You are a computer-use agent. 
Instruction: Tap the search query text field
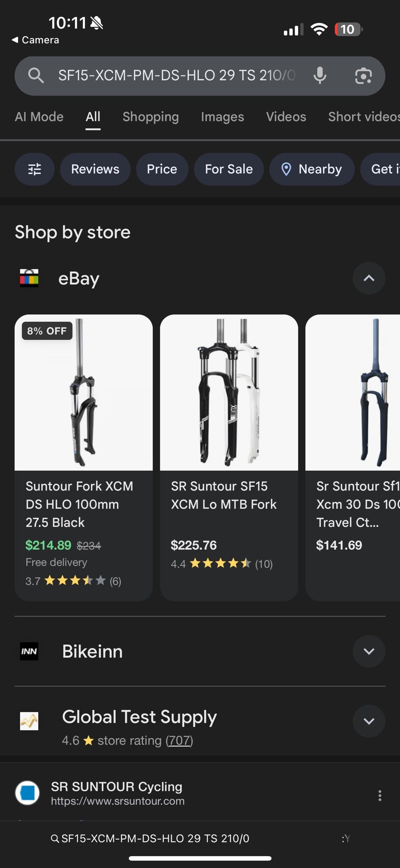pyautogui.click(x=176, y=75)
